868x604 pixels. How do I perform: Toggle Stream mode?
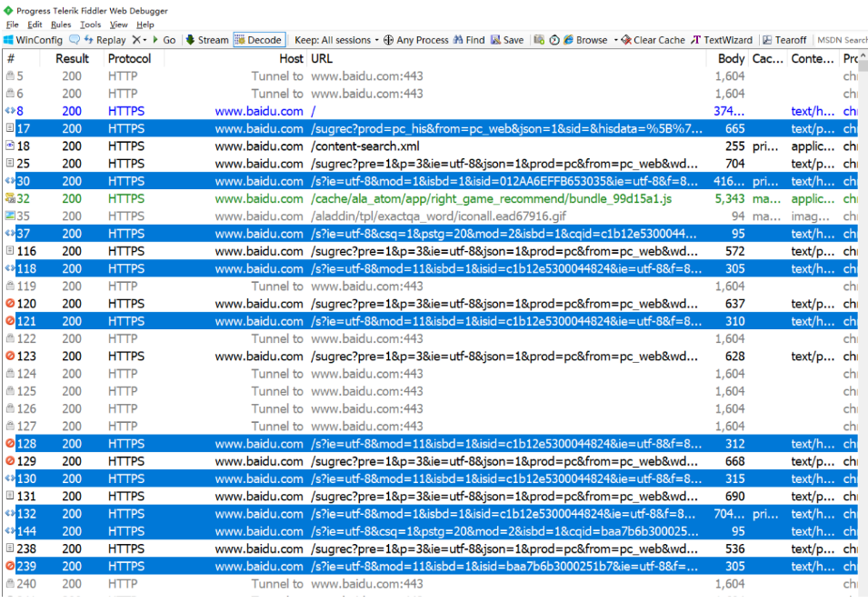pos(207,40)
